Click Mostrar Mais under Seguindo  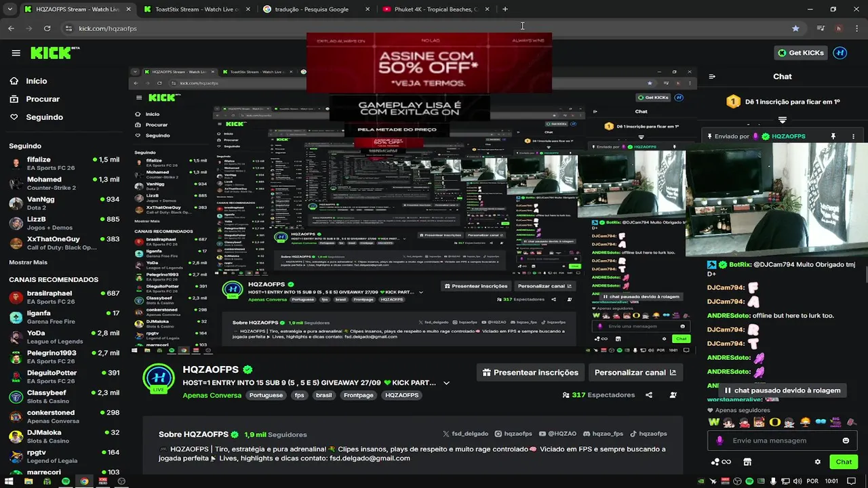point(28,262)
